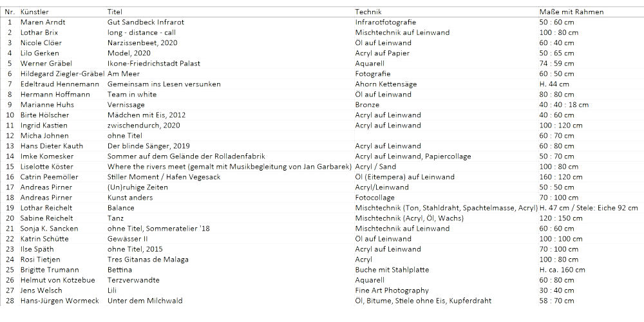This screenshot has width=644, height=322.
Task: Select the title Tres Gitanas de Malaga
Action: point(147,259)
